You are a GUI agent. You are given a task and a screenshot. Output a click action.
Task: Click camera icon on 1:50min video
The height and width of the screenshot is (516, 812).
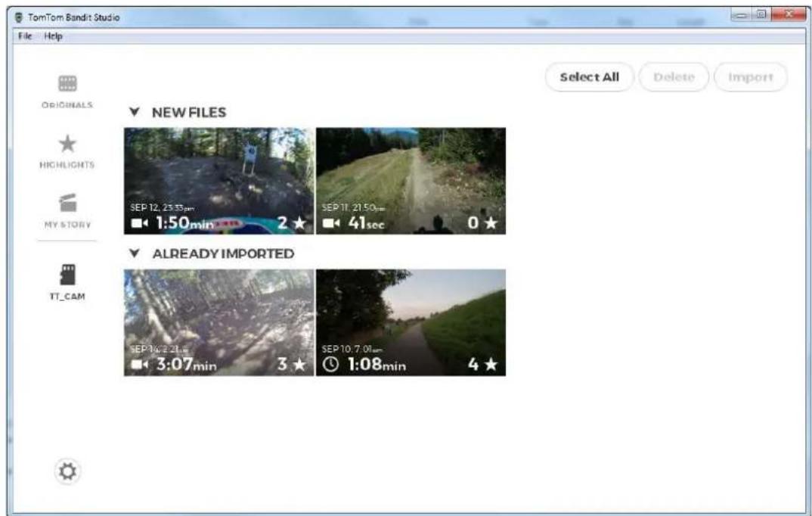[x=139, y=222]
